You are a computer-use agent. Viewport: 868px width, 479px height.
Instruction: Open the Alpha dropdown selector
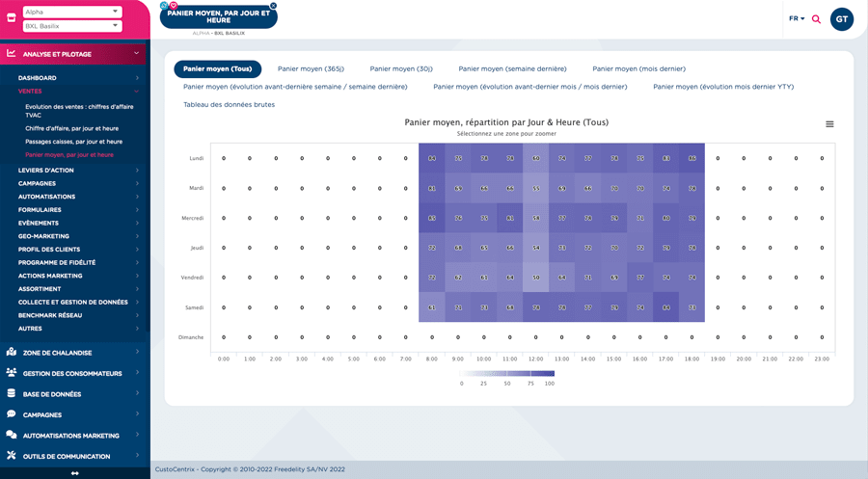[x=72, y=12]
